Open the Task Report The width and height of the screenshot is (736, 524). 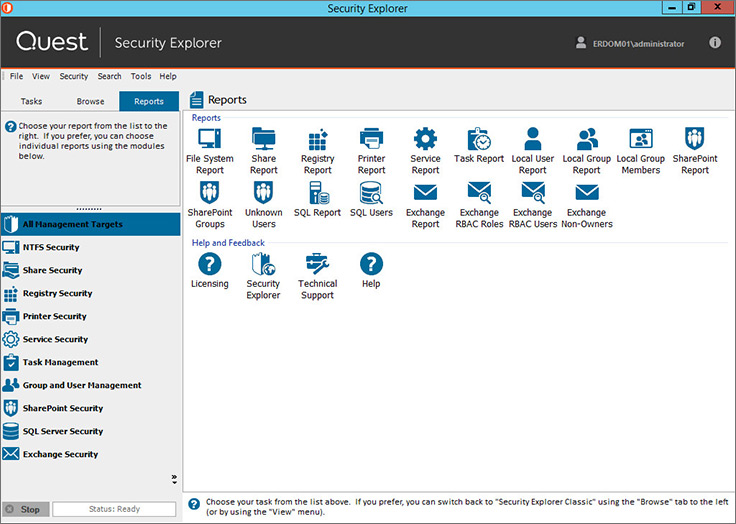click(479, 145)
